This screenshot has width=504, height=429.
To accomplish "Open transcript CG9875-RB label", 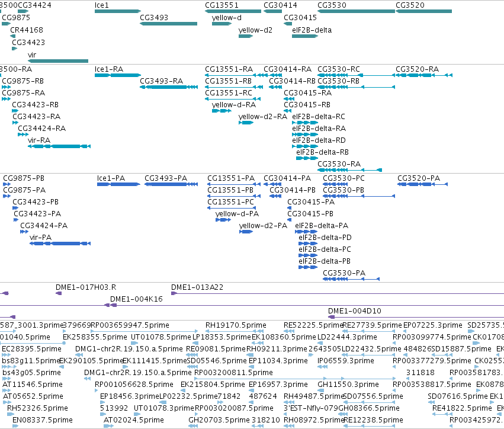I will pos(23,81).
